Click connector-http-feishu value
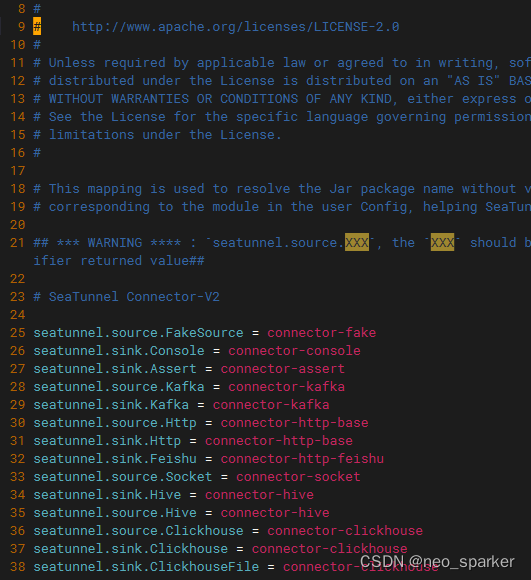The width and height of the screenshot is (531, 580). 302,459
